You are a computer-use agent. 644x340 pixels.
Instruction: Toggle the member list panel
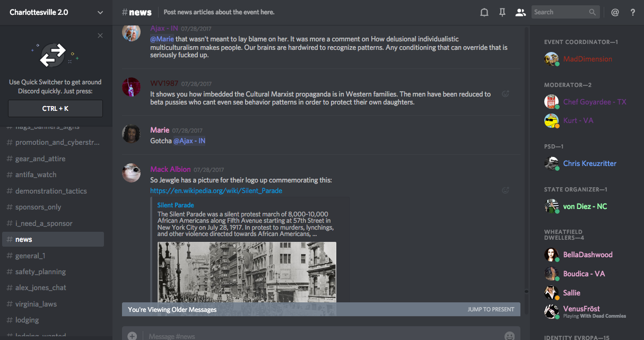[520, 12]
